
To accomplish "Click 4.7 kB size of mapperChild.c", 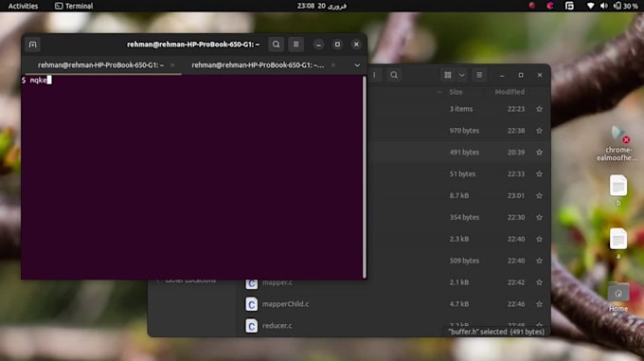I will coord(458,304).
